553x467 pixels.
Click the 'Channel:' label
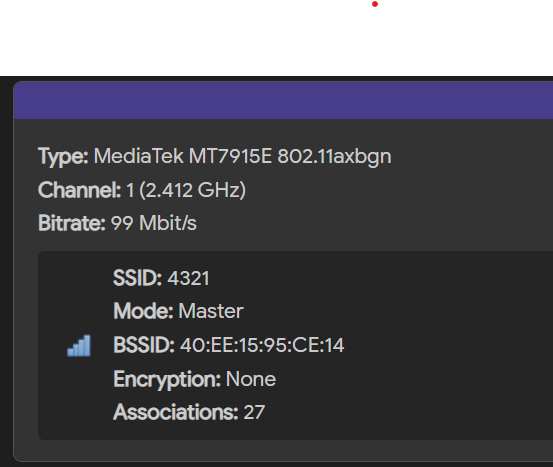[80, 190]
